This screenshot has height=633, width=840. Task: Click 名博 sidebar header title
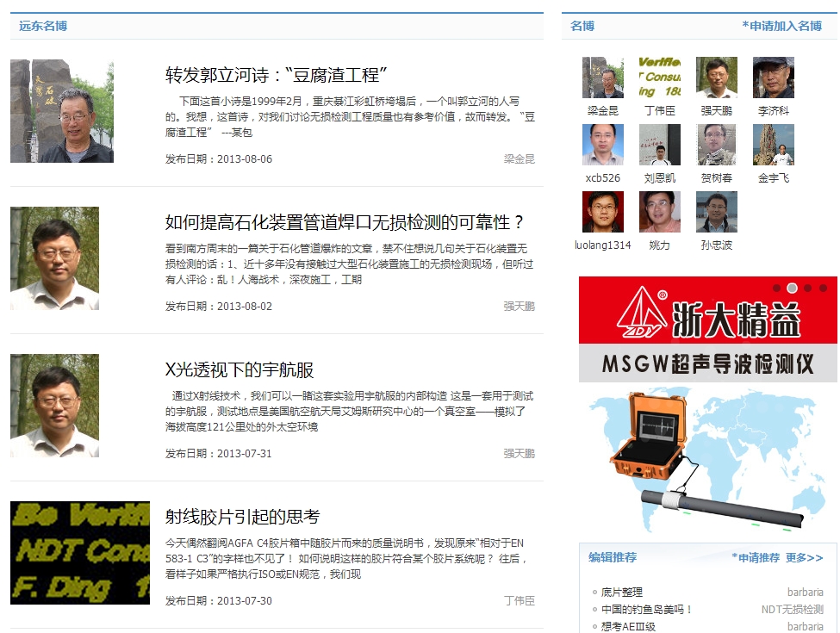[x=582, y=26]
